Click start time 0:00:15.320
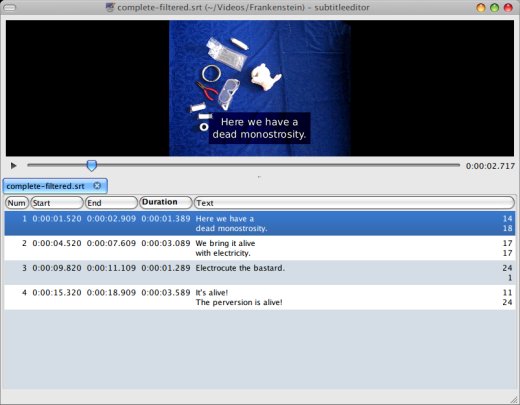 (x=57, y=293)
